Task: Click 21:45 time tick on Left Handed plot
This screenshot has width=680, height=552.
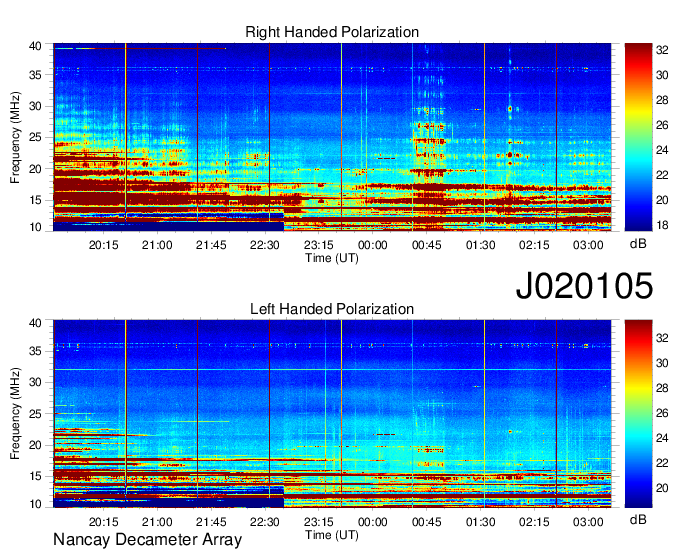Action: [211, 522]
